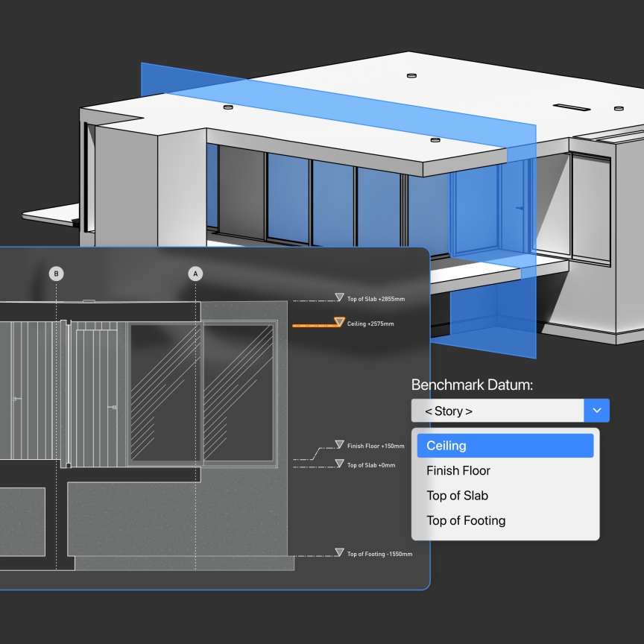Screen dimensions: 644x644
Task: Click the Top of Footing -1550mm label text
Action: point(379,554)
